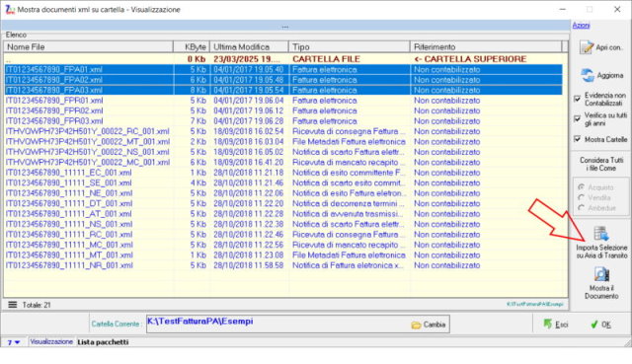Image resolution: width=632 pixels, height=364 pixels.
Task: Click the Apri con... pencil icon
Action: (x=587, y=47)
